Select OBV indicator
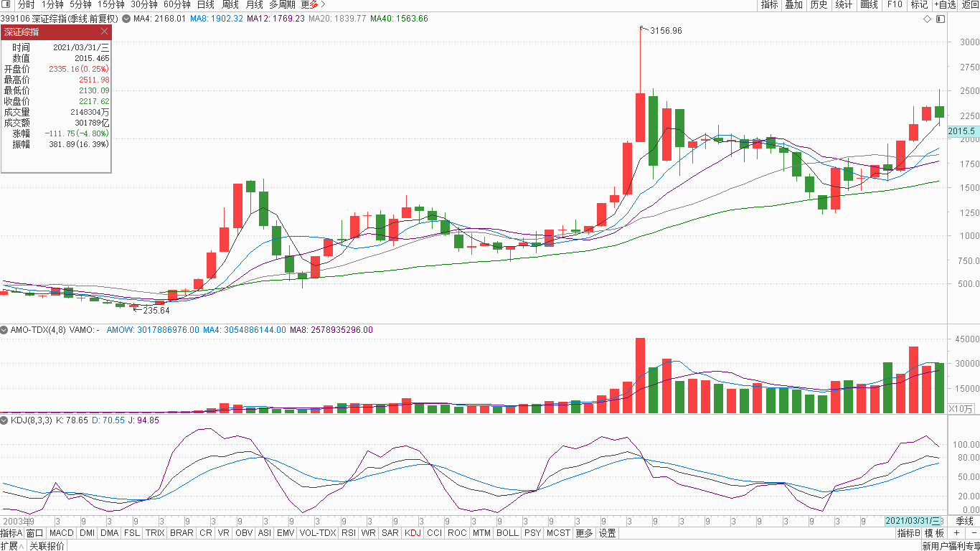This screenshot has height=551, width=980. pyautogui.click(x=244, y=533)
